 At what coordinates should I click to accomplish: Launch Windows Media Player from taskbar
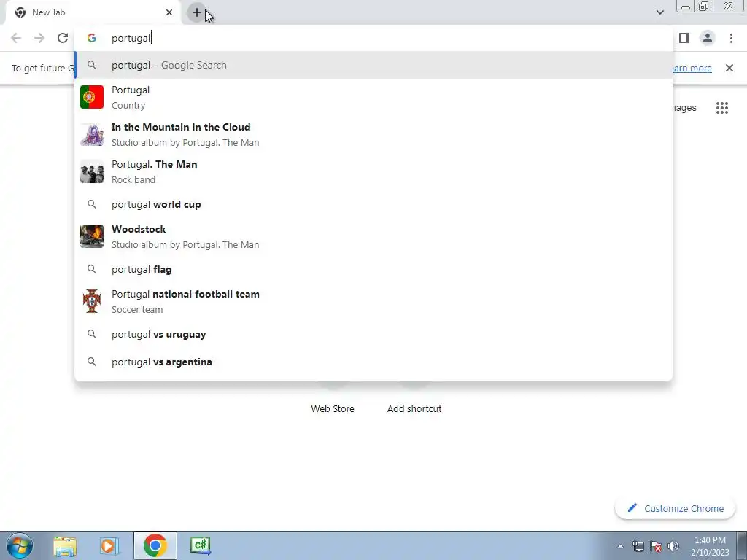pyautogui.click(x=109, y=545)
